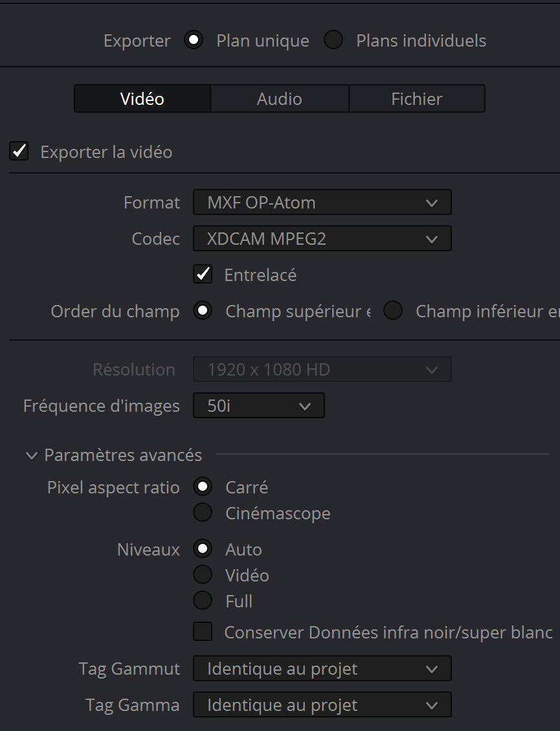Select 'Cinémascope' pixel aspect ratio
This screenshot has height=731, width=560.
click(x=203, y=513)
